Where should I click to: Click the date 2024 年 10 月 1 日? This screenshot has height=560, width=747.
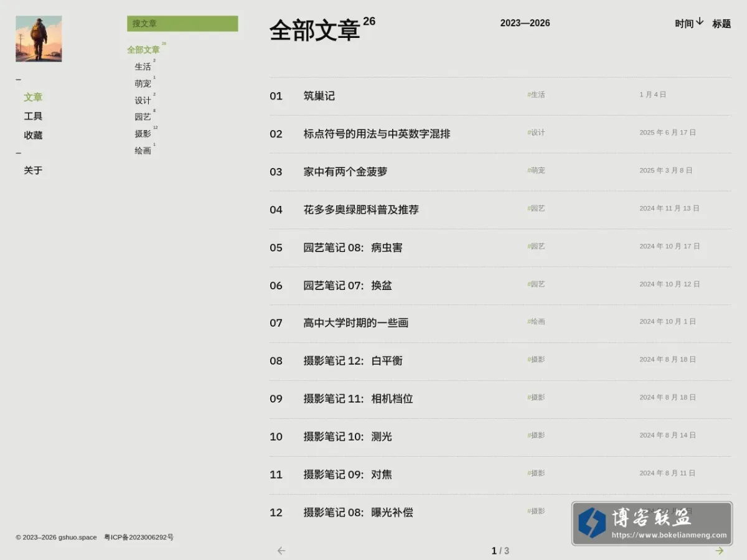(668, 322)
